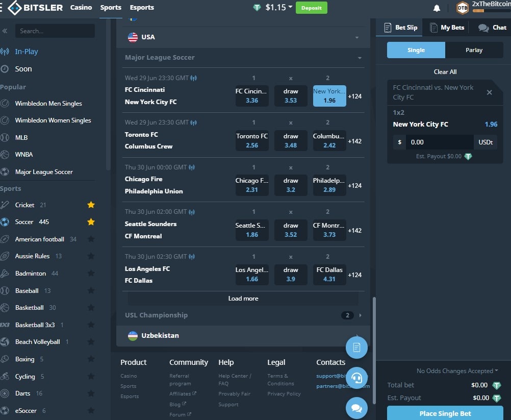Click the Cycling bicycle icon
Image resolution: width=511 pixels, height=420 pixels.
pyautogui.click(x=5, y=376)
